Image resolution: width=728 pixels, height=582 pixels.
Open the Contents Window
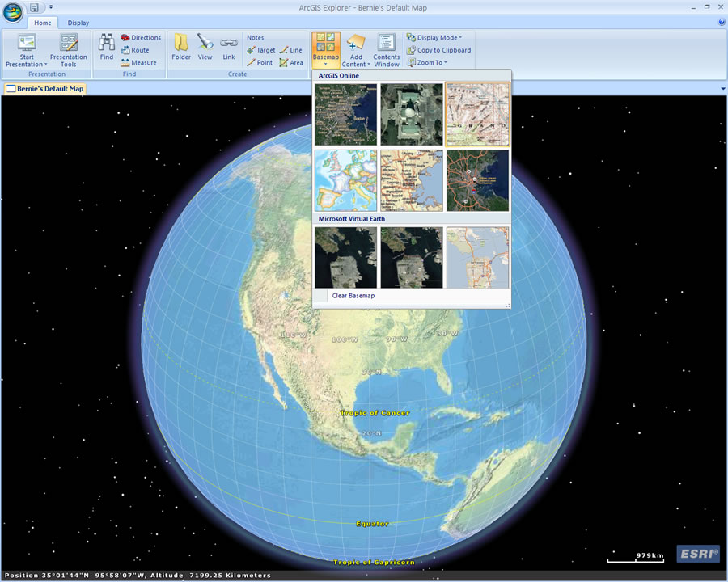coord(386,50)
